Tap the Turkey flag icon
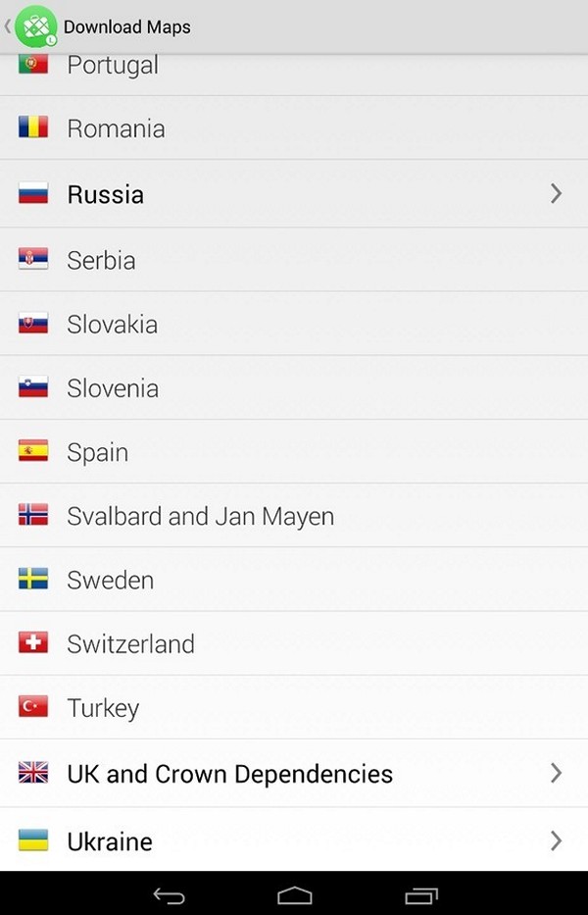This screenshot has height=915, width=588. pyautogui.click(x=33, y=707)
